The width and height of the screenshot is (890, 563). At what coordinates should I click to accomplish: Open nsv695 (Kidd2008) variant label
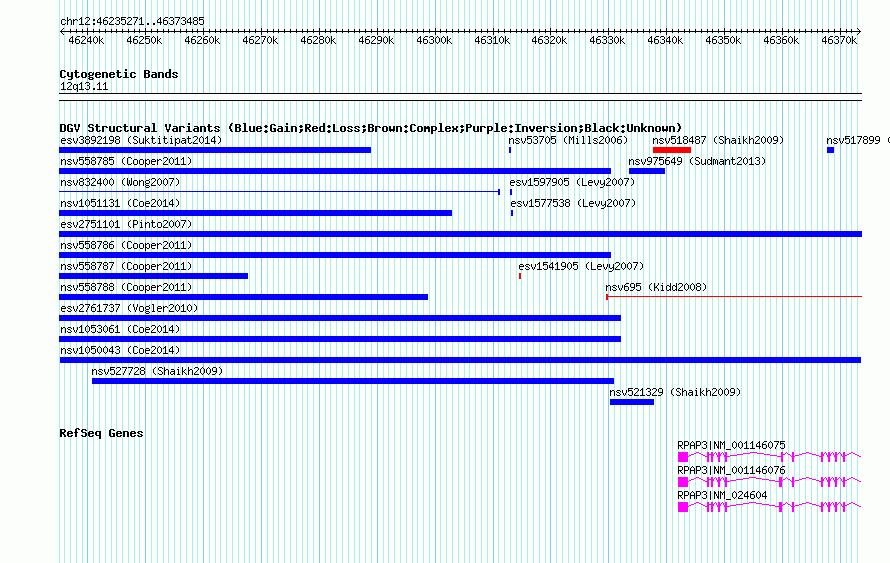click(x=656, y=287)
